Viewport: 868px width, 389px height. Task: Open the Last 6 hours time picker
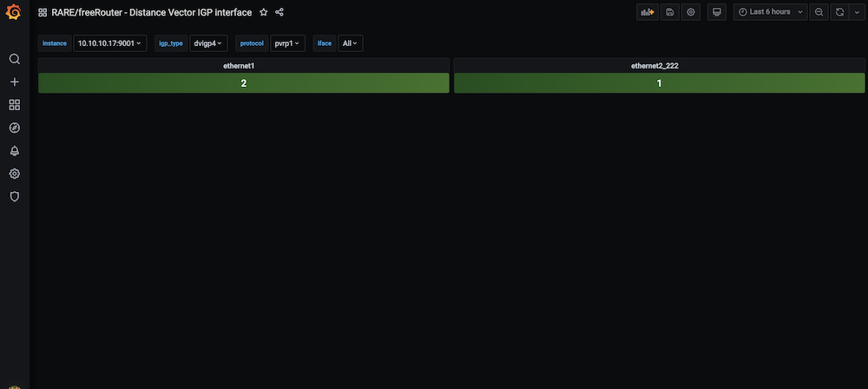point(771,12)
